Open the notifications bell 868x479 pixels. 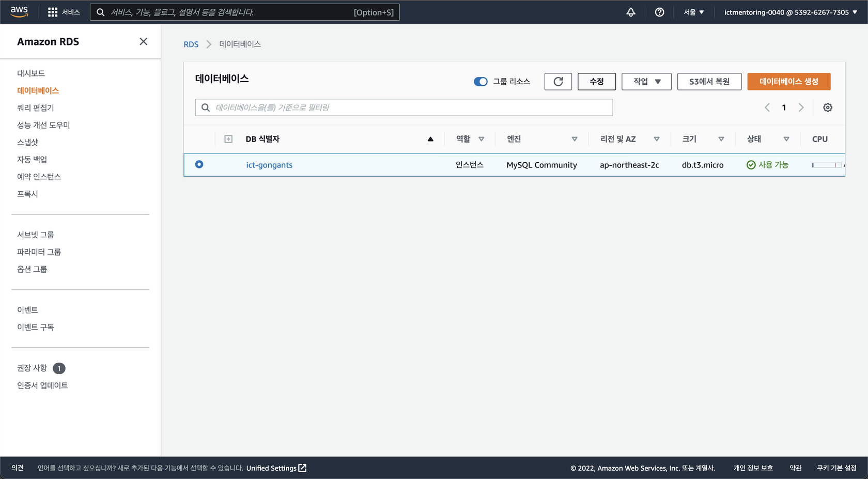click(x=631, y=12)
